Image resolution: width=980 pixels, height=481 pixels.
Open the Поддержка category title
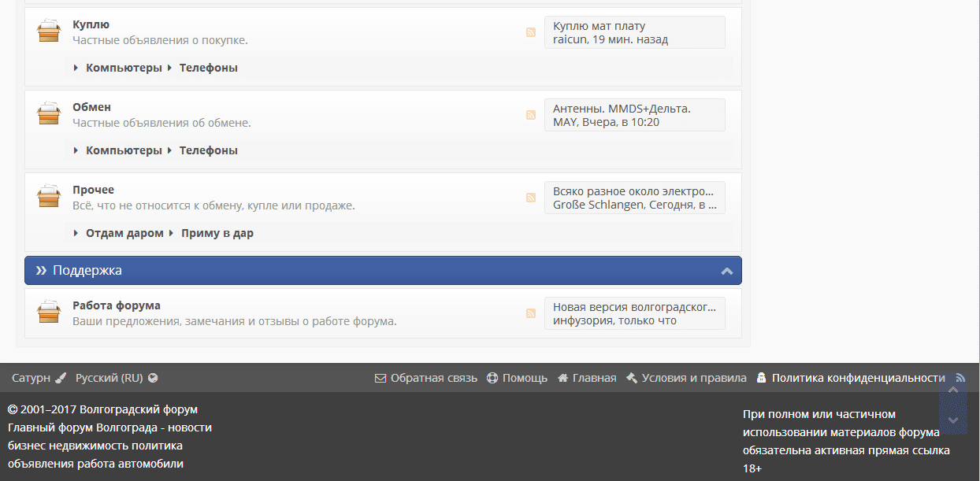[87, 270]
